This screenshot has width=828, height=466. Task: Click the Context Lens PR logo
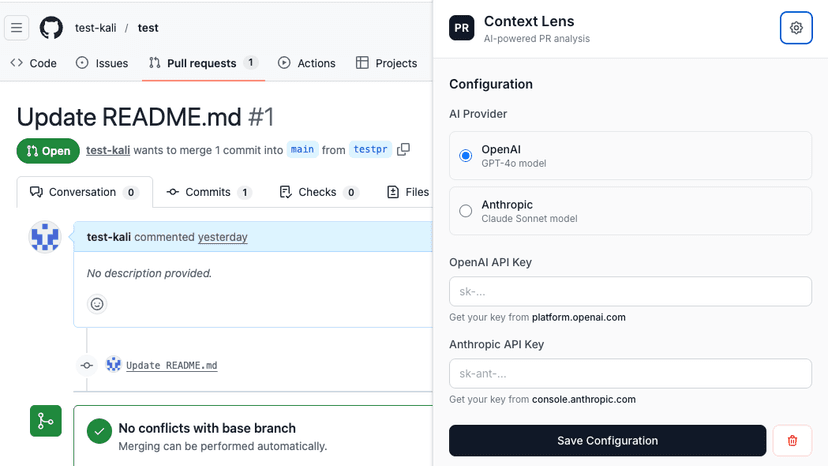coord(462,28)
